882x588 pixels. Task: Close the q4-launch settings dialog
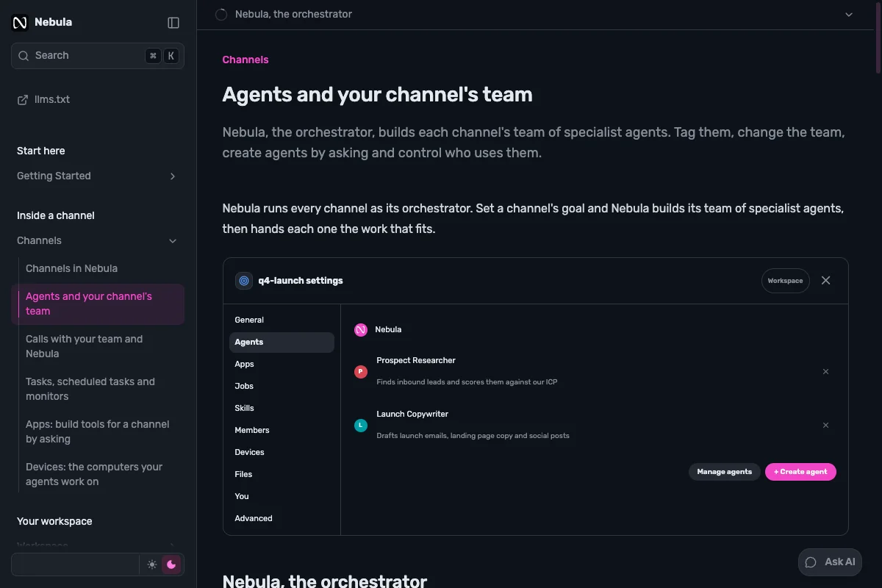[x=826, y=281]
